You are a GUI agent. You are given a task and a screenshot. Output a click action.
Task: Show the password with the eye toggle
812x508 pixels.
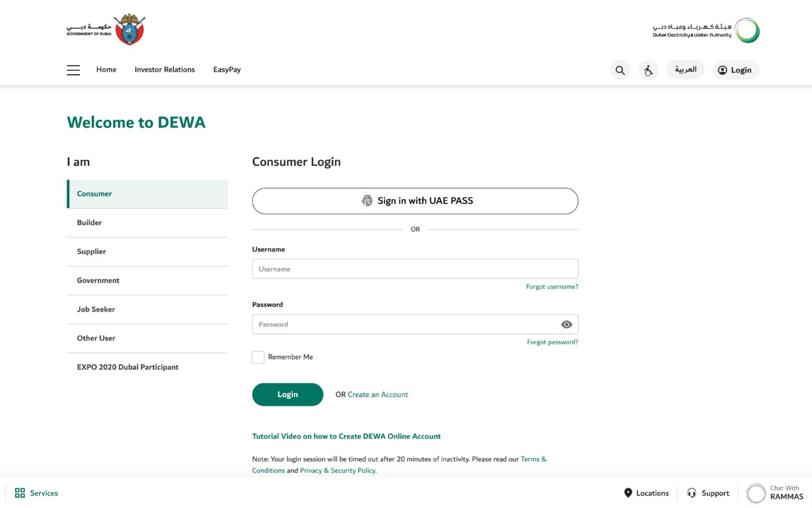pos(566,324)
